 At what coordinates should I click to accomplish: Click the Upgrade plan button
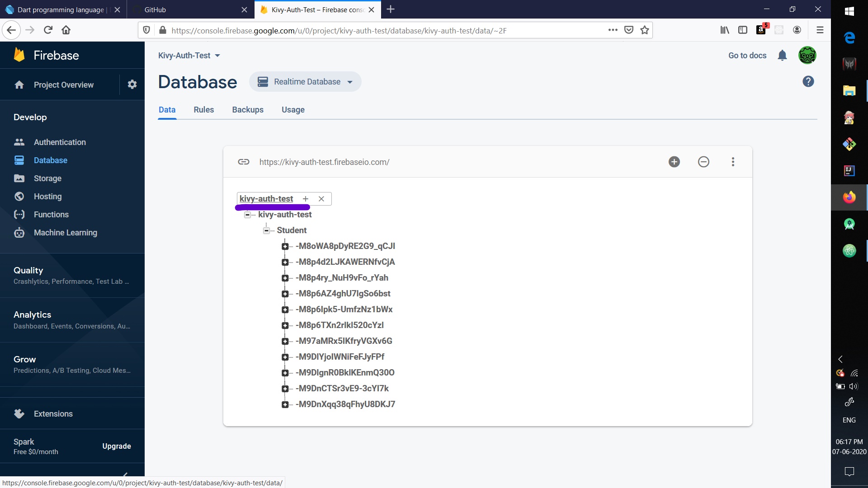point(116,446)
